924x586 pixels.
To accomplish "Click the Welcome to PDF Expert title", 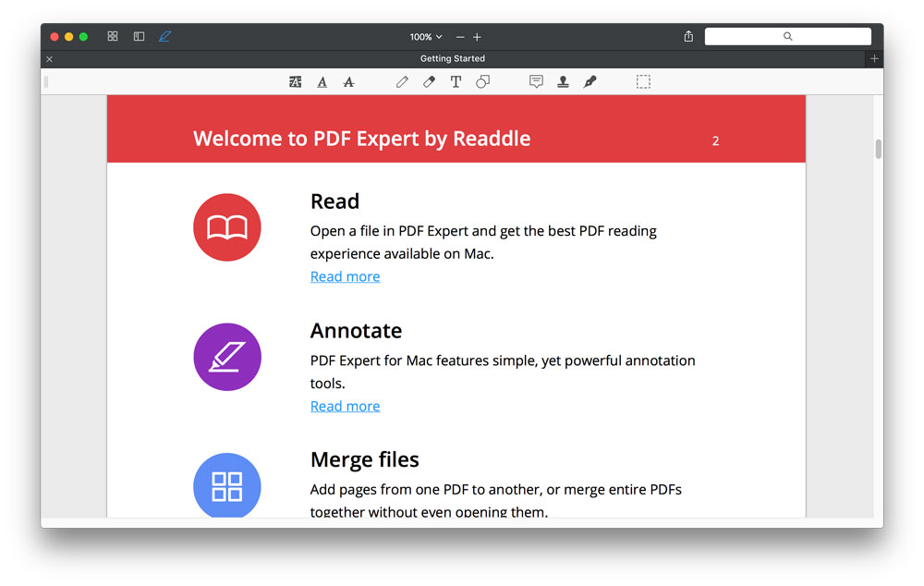I will click(x=362, y=139).
